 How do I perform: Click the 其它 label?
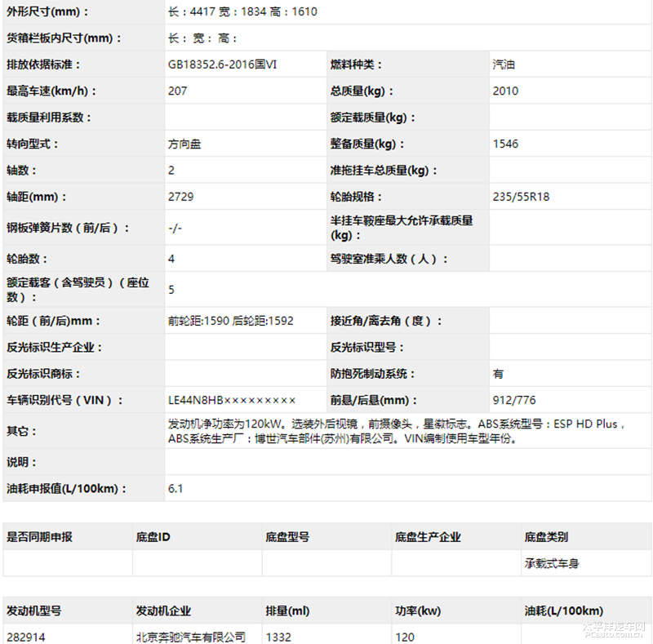click(21, 431)
